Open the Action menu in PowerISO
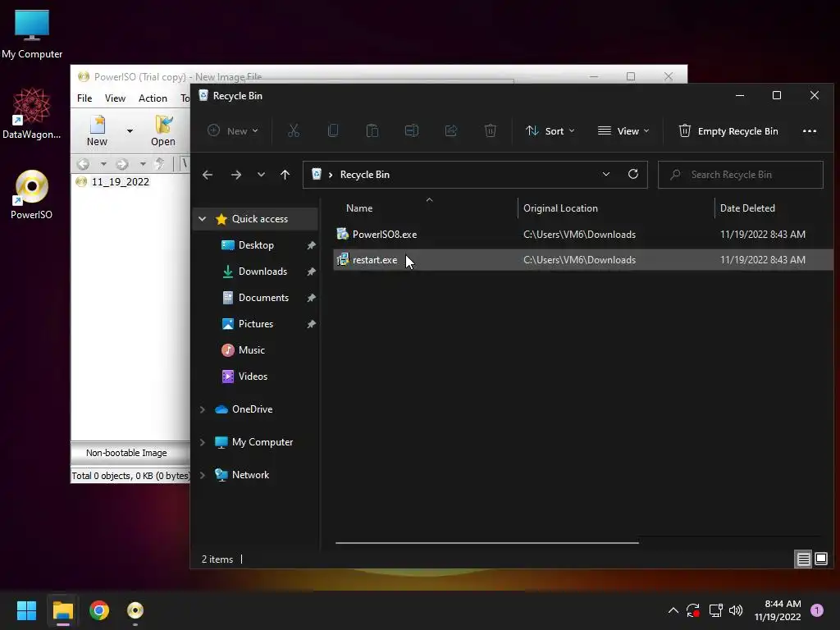This screenshot has height=630, width=840. point(153,98)
